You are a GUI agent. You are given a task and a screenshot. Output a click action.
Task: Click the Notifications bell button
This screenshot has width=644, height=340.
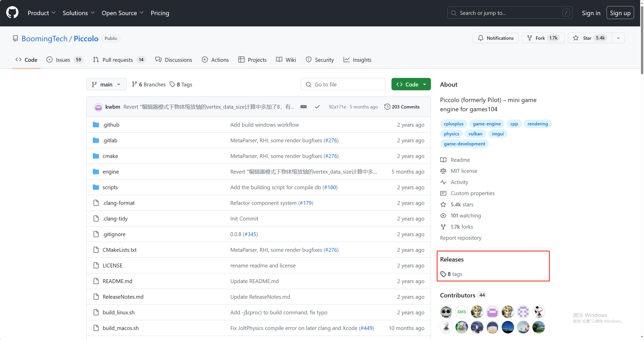click(x=495, y=38)
